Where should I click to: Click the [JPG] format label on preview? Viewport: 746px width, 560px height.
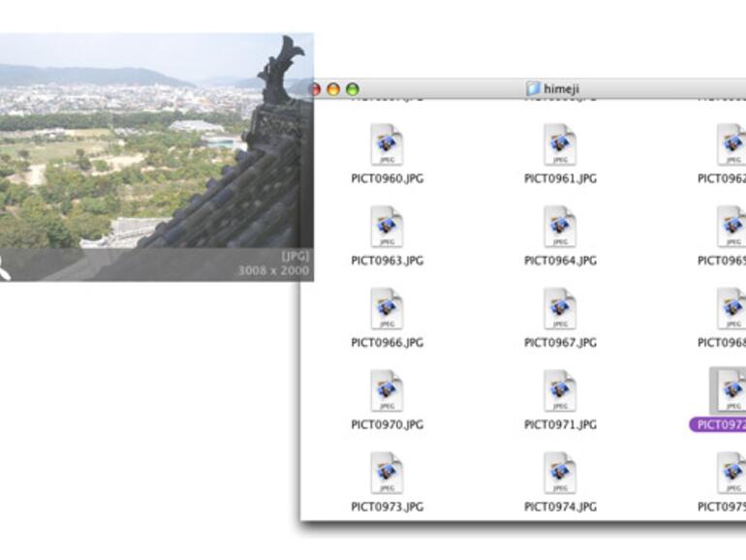pos(295,257)
